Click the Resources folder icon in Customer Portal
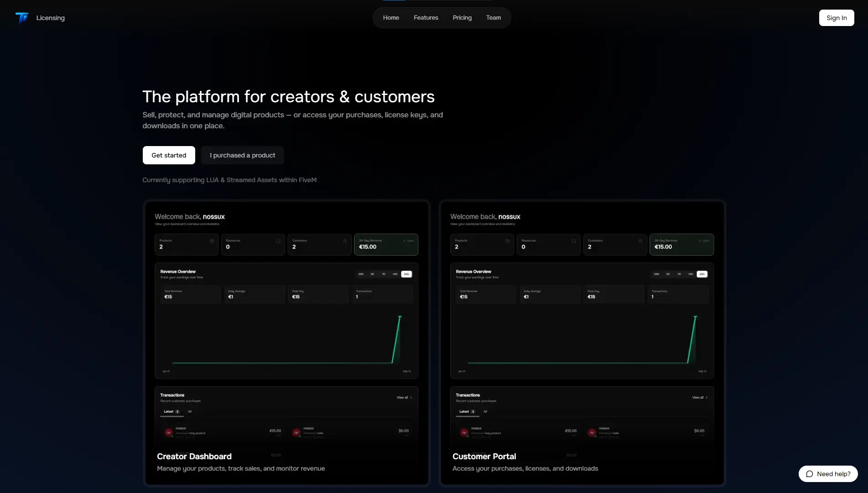Image resolution: width=868 pixels, height=493 pixels. point(574,241)
